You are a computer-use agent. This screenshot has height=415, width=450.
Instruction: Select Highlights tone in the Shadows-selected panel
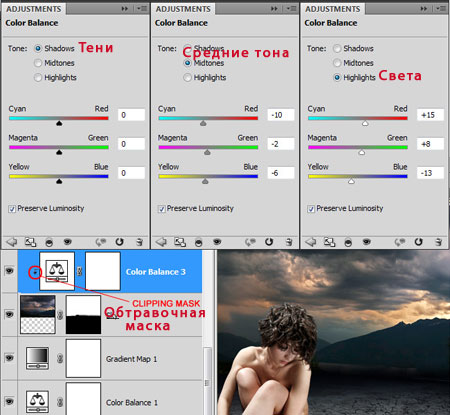38,77
